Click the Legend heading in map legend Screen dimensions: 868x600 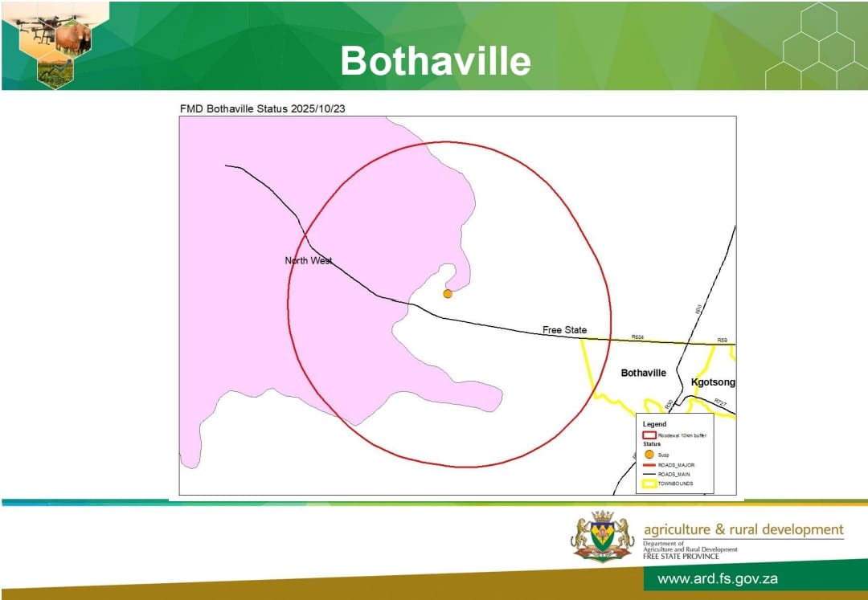654,424
